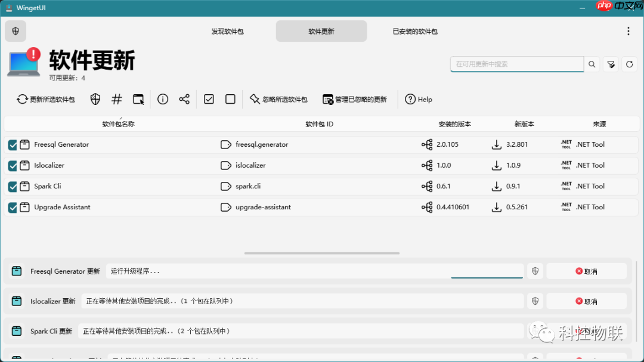Click the share icon to share selected packages
Image resolution: width=644 pixels, height=362 pixels.
tap(185, 99)
